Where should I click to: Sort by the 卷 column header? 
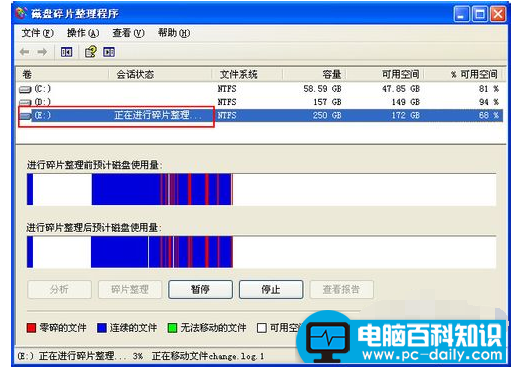coord(62,74)
